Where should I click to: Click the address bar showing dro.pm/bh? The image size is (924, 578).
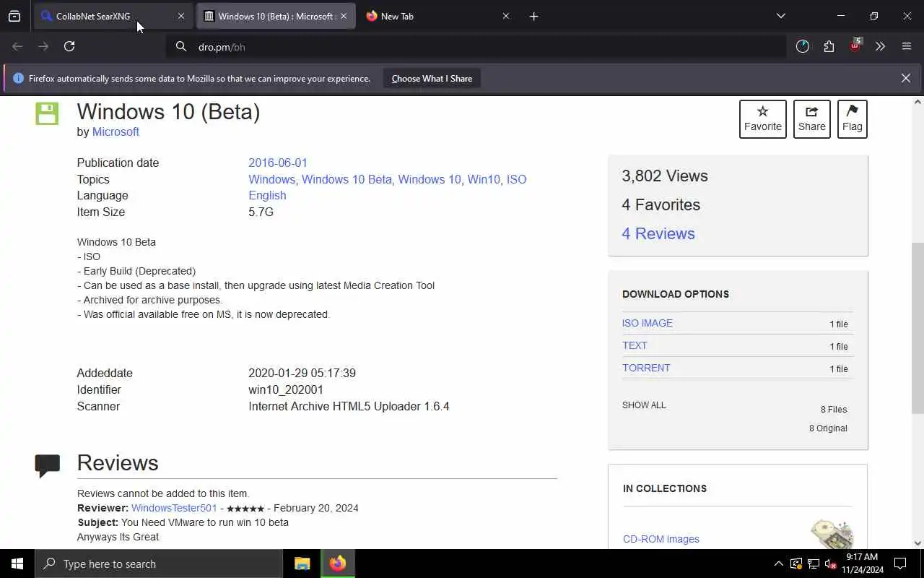coord(476,47)
